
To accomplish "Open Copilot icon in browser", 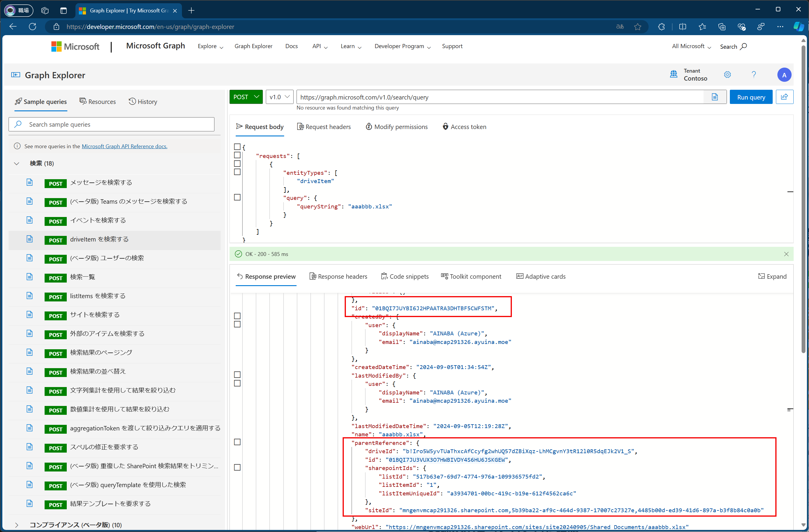I will tap(798, 27).
